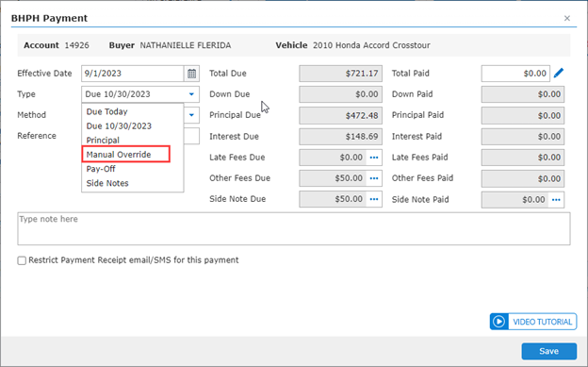Screen dimensions: 588x367
Task: Click the Side Note Due $50.00 value
Action: click(333, 199)
